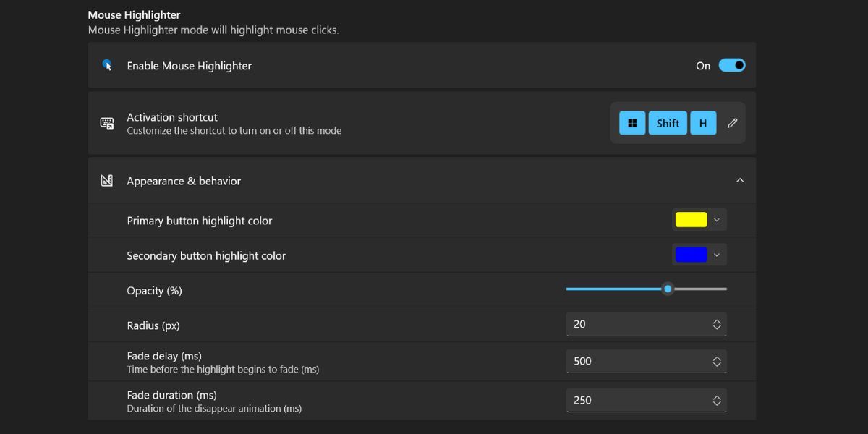868x434 pixels.
Task: Click the Windows key in the shortcut
Action: [632, 123]
